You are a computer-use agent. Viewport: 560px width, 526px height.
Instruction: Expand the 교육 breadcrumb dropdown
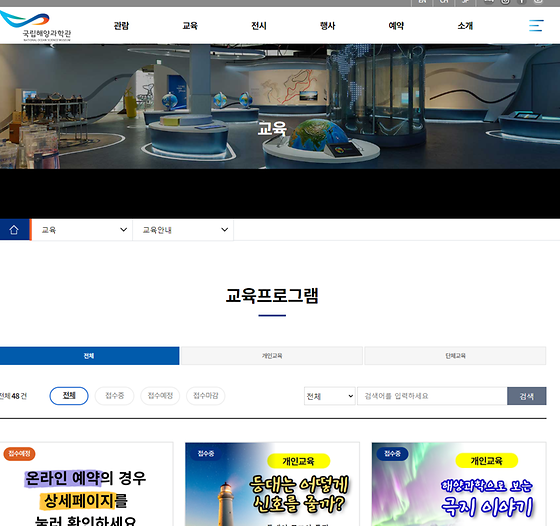click(82, 230)
